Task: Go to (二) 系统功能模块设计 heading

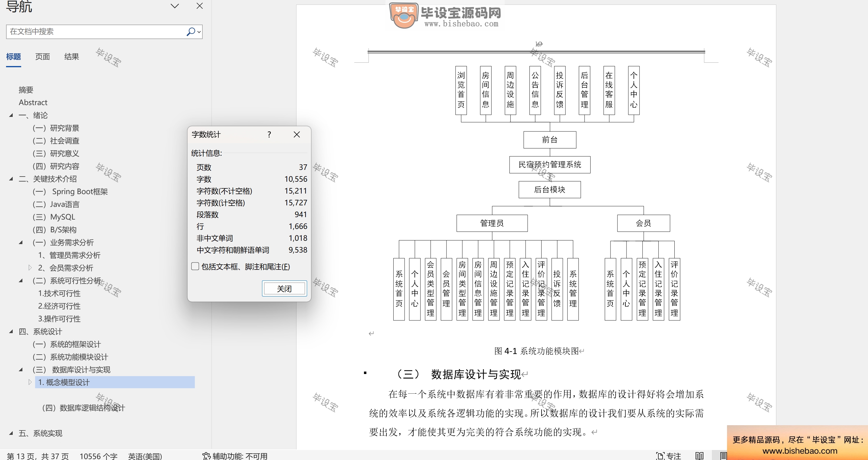Action: (x=70, y=357)
